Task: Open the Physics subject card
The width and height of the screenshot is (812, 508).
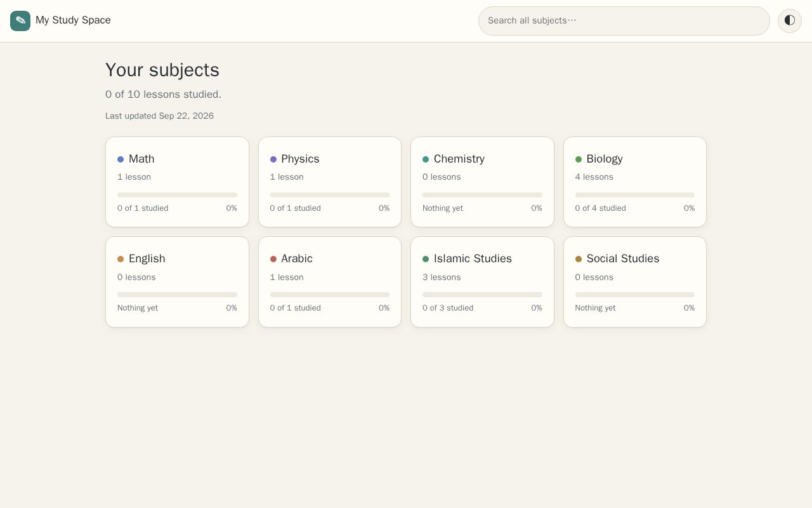Action: tap(330, 182)
